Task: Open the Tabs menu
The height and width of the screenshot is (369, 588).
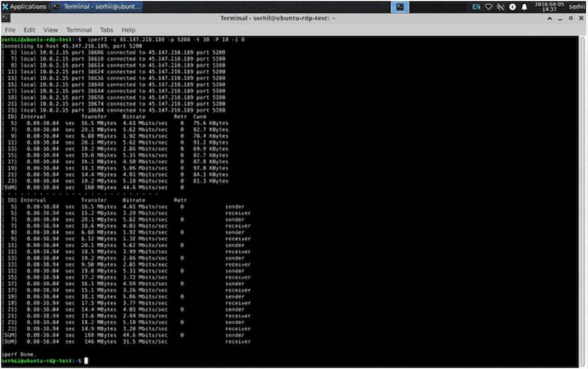Action: tap(107, 30)
